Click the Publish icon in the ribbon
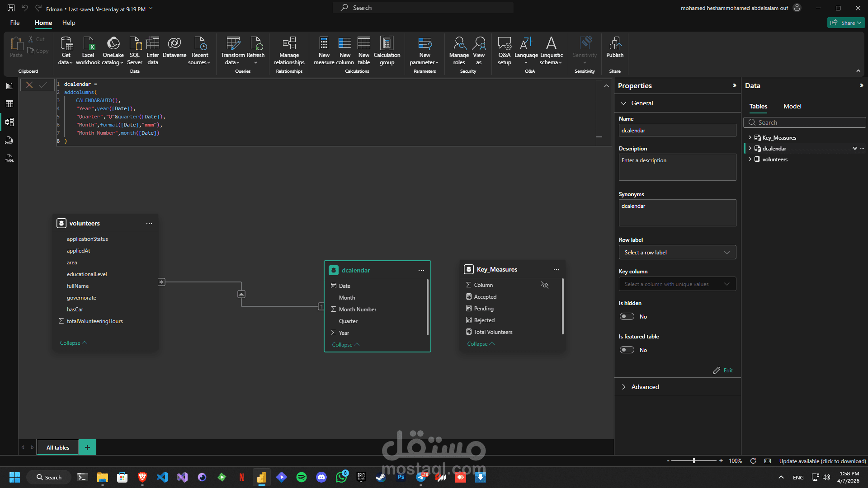Screen dimensions: 868x488 [614, 44]
